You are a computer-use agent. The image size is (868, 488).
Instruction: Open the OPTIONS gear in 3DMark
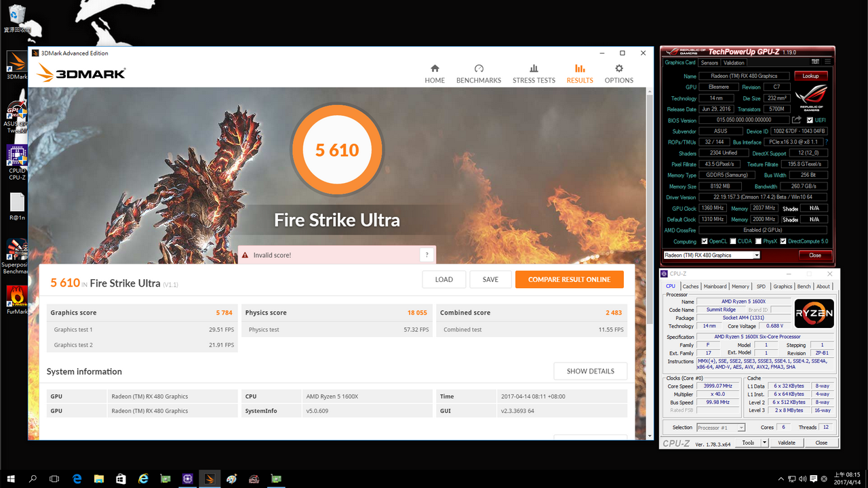[x=618, y=74]
